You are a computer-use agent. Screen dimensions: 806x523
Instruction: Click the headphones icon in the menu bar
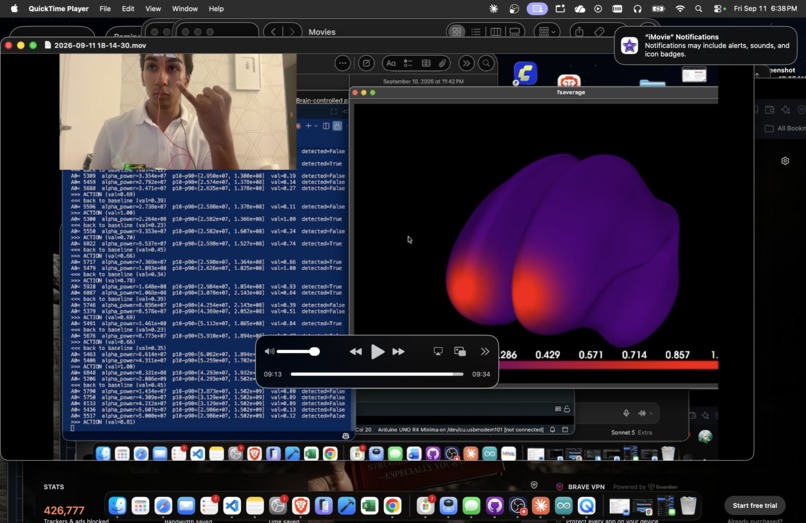click(x=637, y=9)
